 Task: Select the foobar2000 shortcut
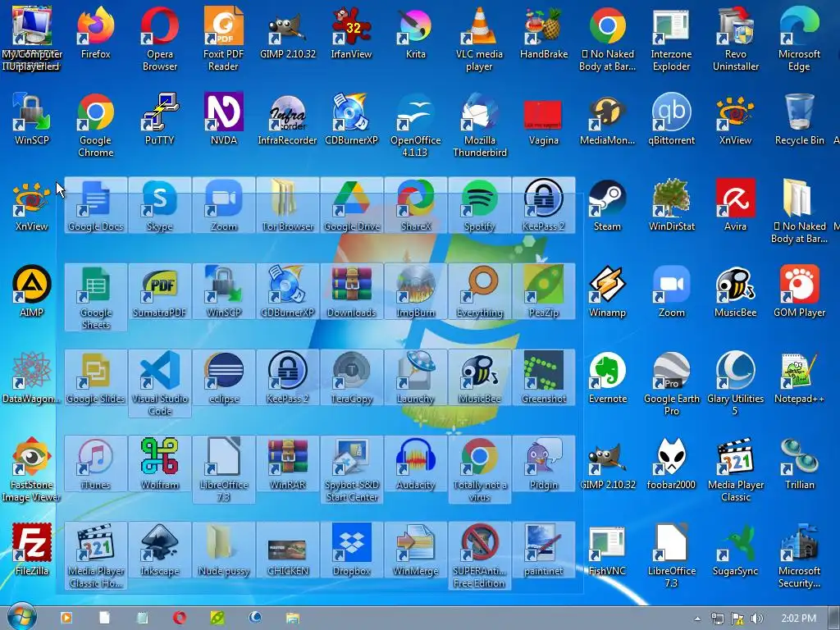[x=671, y=464]
